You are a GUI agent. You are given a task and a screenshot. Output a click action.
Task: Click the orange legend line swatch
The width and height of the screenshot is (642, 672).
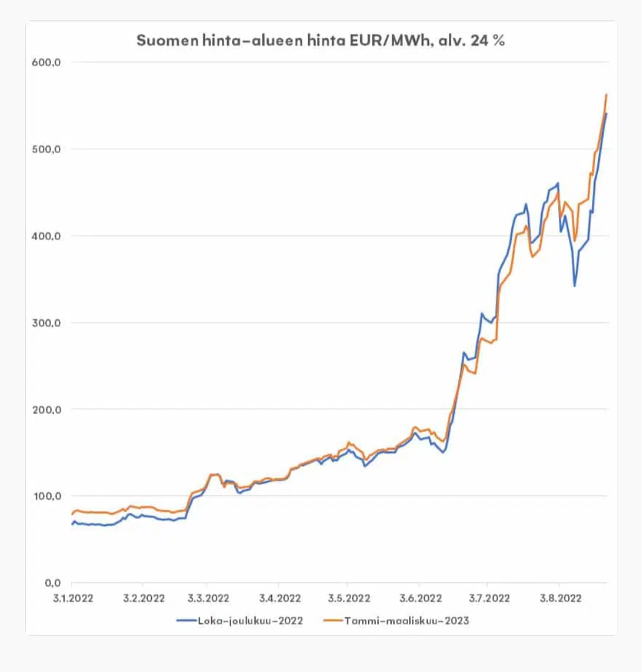click(335, 621)
